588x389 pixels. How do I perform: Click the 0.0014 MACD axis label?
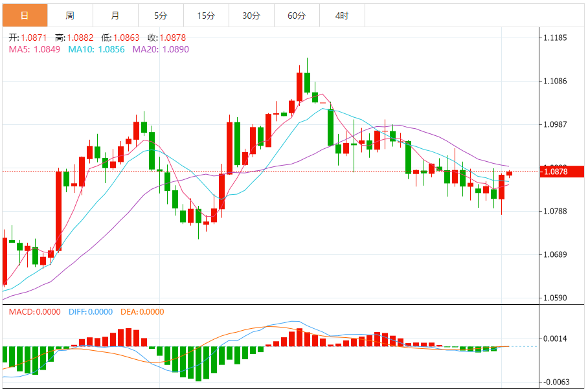(556, 339)
